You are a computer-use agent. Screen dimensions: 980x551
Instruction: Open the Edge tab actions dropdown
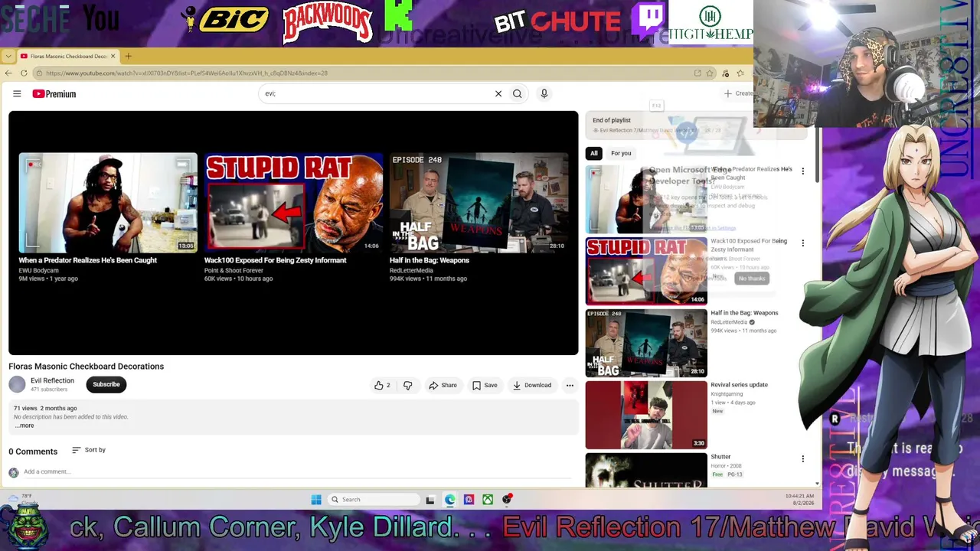pos(8,56)
